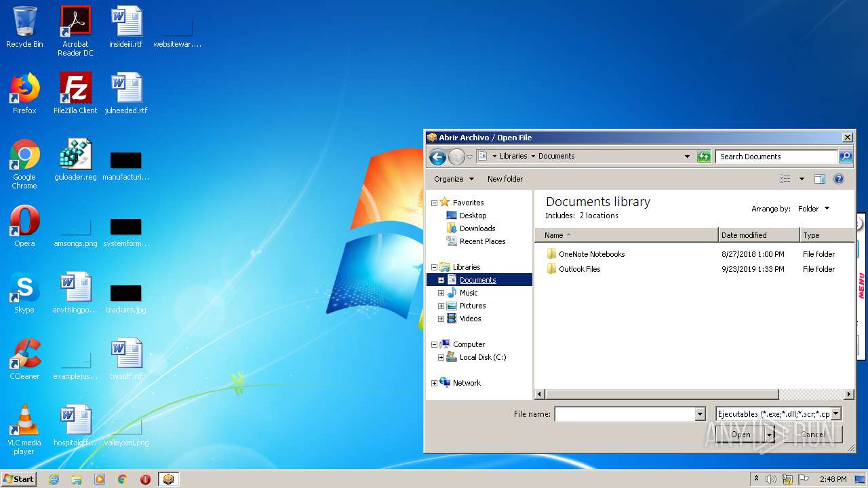This screenshot has height=488, width=868.
Task: Select examplejus... desktop file
Action: pyautogui.click(x=75, y=363)
